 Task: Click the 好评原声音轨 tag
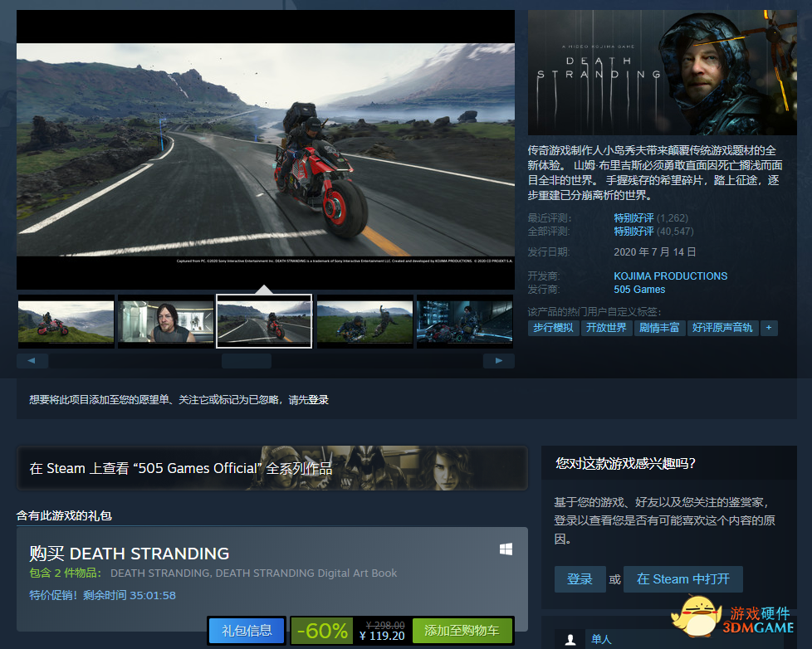pyautogui.click(x=722, y=328)
